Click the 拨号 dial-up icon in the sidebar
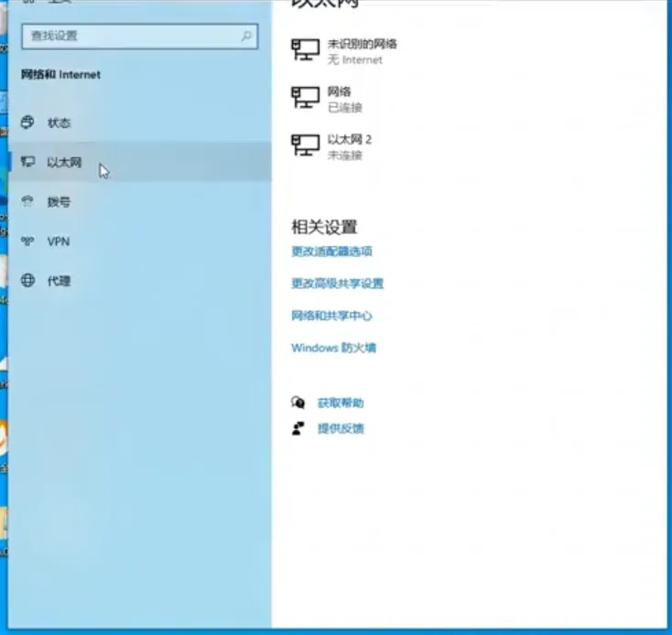Image resolution: width=672 pixels, height=635 pixels. pyautogui.click(x=27, y=202)
